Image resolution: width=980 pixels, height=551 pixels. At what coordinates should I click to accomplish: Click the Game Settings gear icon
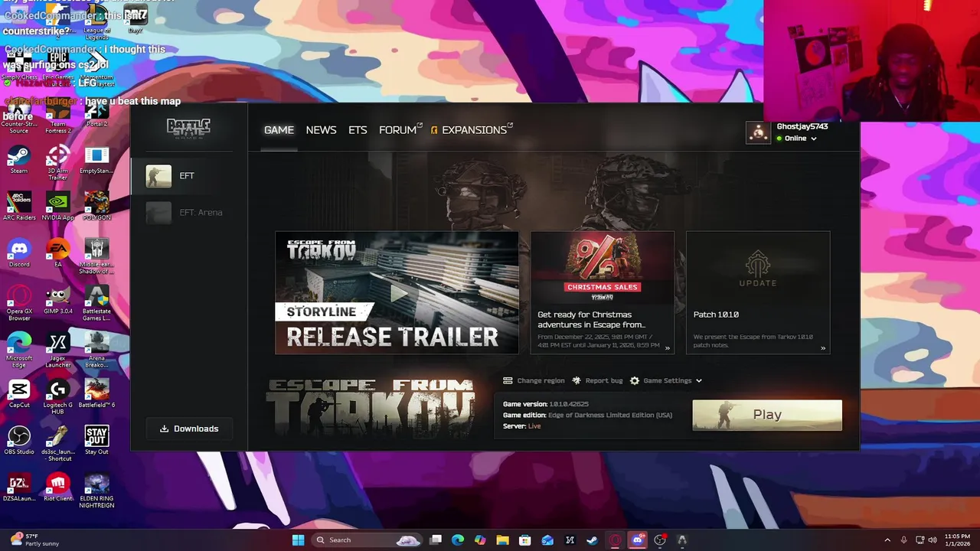click(635, 380)
